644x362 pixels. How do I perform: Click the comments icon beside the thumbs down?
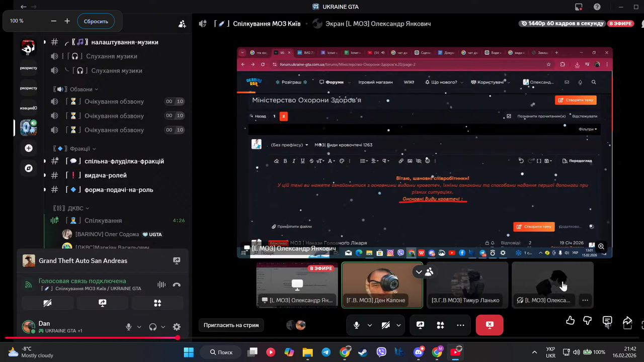607,321
